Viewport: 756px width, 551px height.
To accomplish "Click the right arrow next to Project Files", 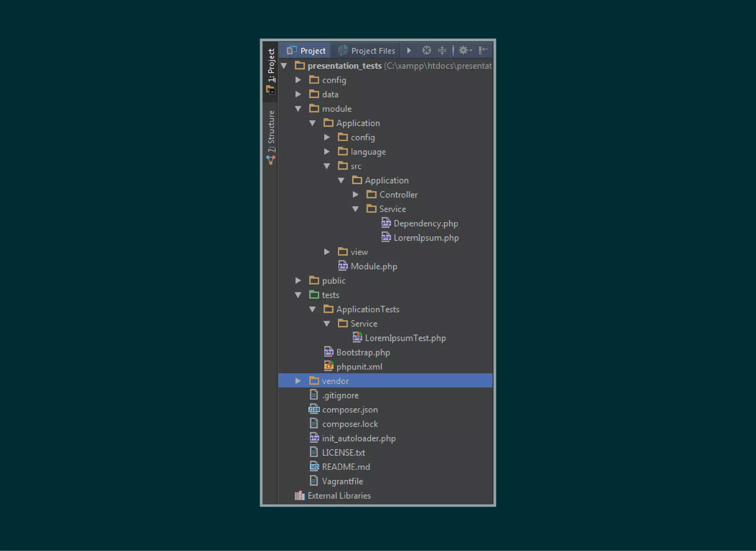I will click(x=409, y=50).
